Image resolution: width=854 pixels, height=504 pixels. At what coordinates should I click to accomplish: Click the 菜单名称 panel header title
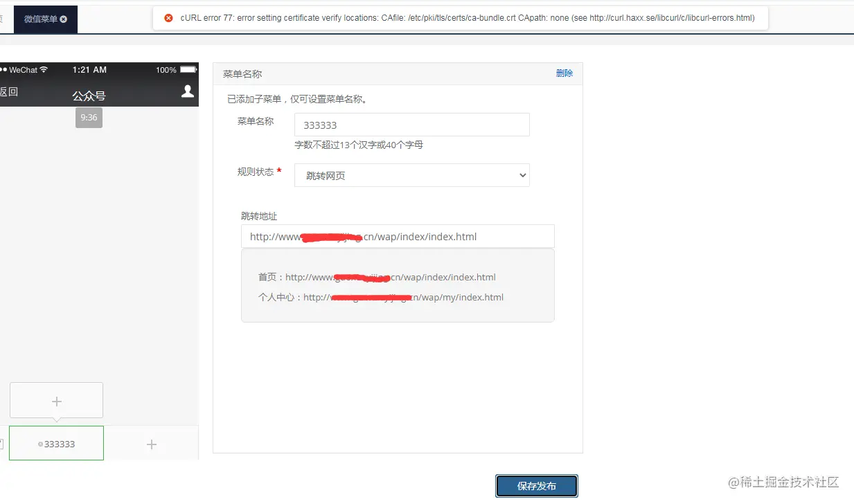click(242, 74)
